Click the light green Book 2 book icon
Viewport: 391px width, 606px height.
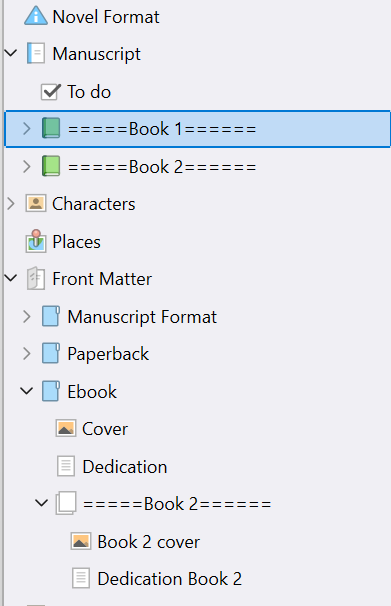(51, 166)
